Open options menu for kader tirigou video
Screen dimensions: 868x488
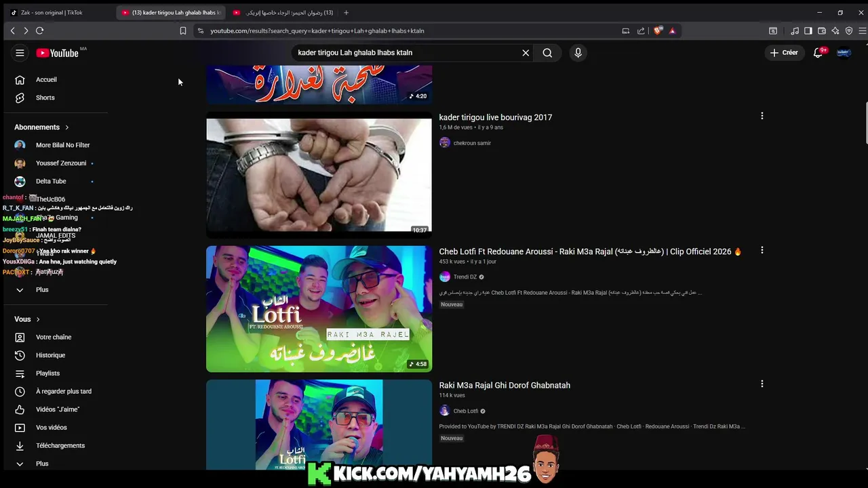[x=762, y=116]
